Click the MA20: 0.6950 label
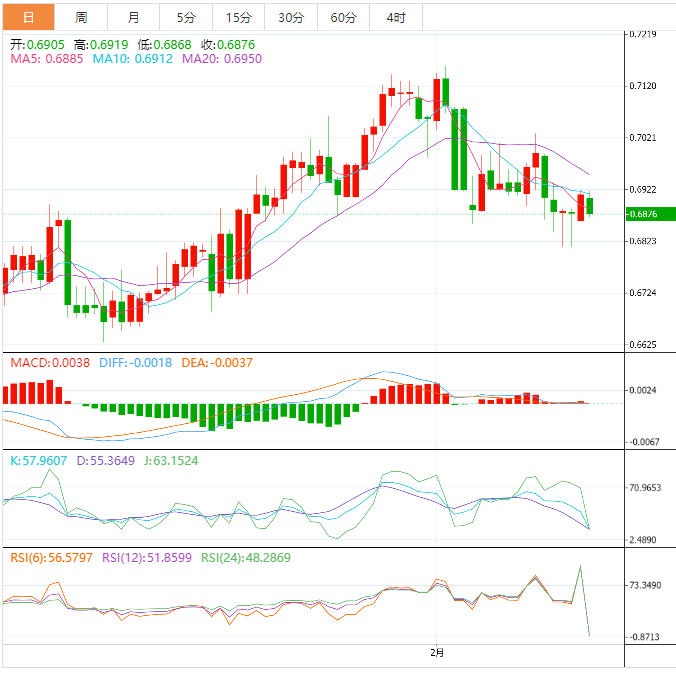The width and height of the screenshot is (676, 673). pos(222,59)
